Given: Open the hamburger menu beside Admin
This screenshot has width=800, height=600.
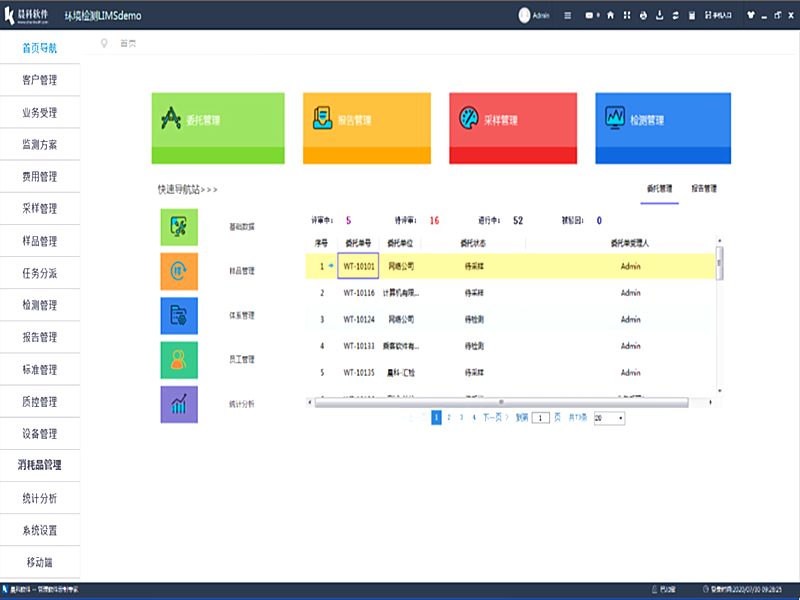Looking at the screenshot, I should tap(568, 15).
